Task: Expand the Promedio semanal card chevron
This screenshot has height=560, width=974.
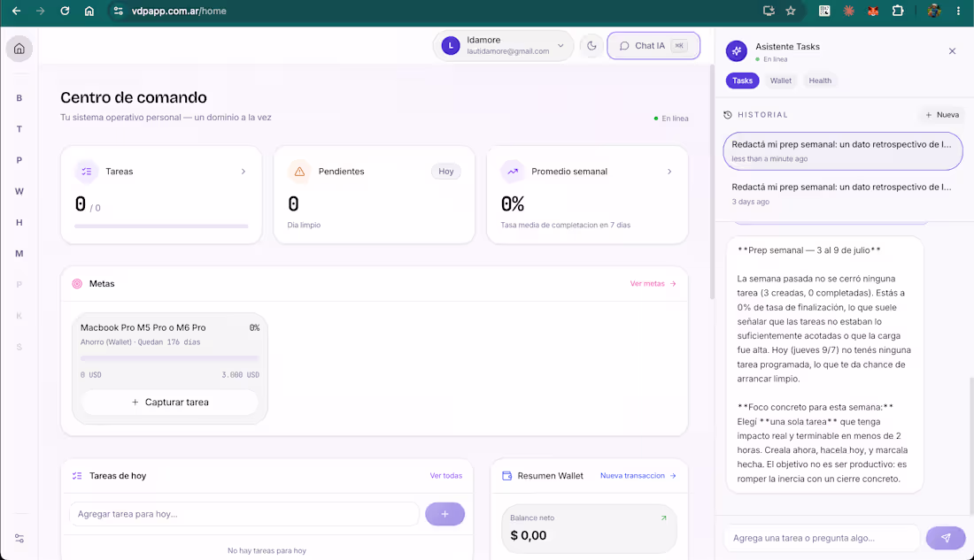Action: pyautogui.click(x=669, y=172)
